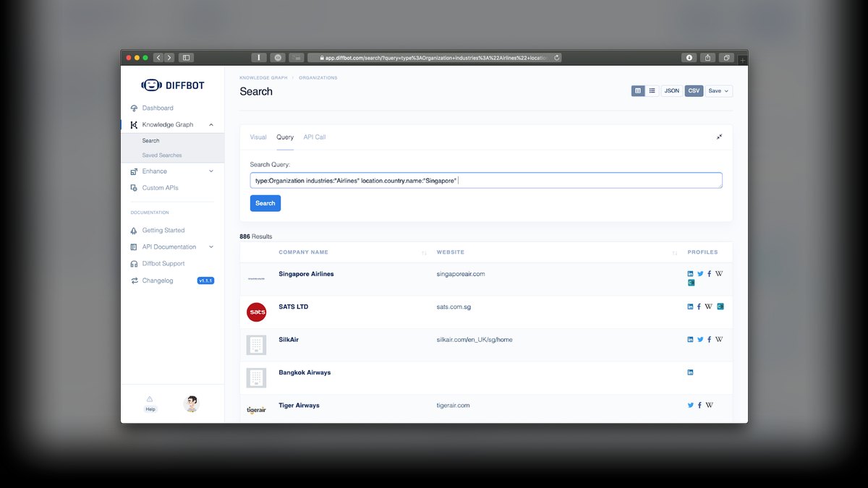Open Singapore Airlines LinkedIn profile
Screen dimensions: 868x488
pos(690,274)
